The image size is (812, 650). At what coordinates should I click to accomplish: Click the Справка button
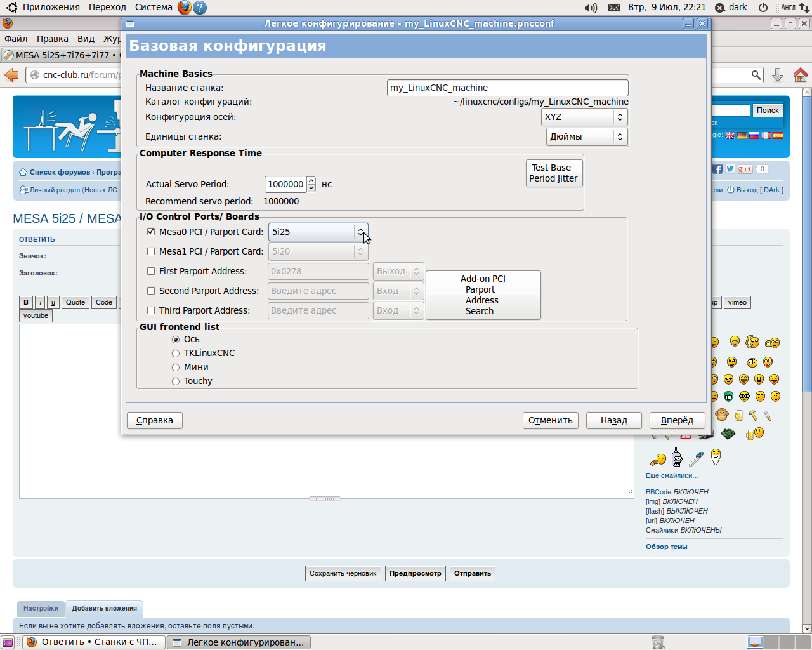(x=155, y=420)
